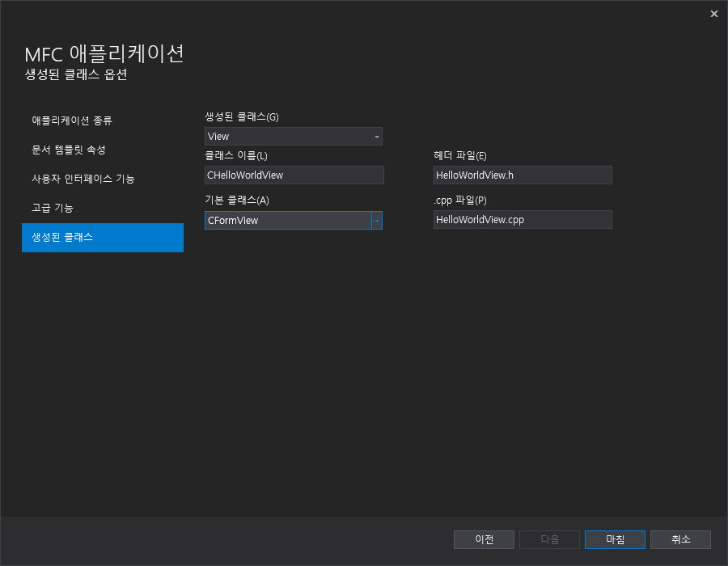The image size is (728, 566).
Task: Click the MFC 애플리케이션 title text
Action: click(104, 54)
